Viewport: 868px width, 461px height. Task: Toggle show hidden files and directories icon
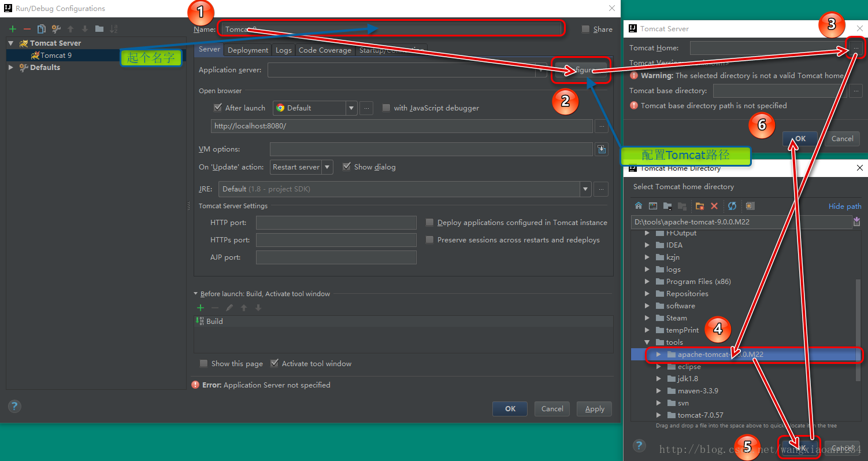point(750,206)
